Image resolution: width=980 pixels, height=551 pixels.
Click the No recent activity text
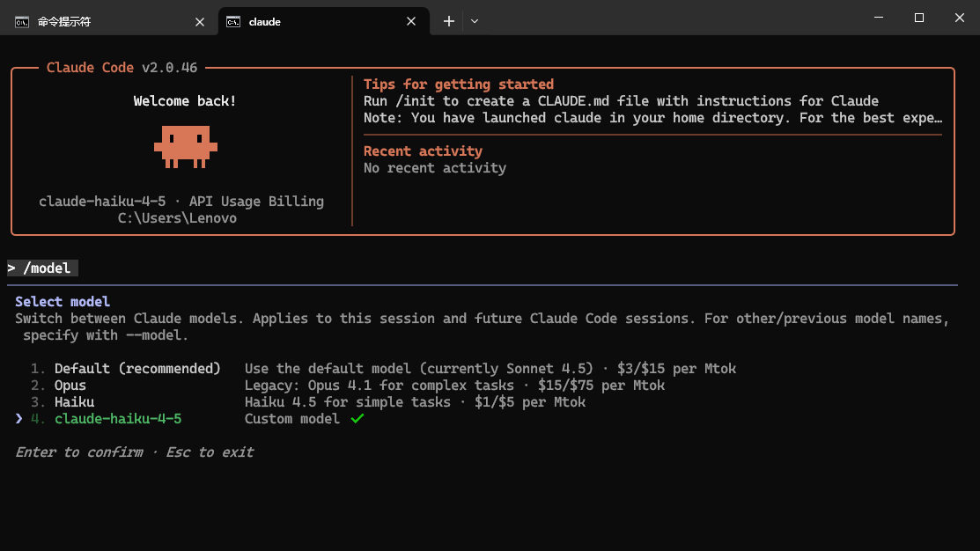click(435, 168)
